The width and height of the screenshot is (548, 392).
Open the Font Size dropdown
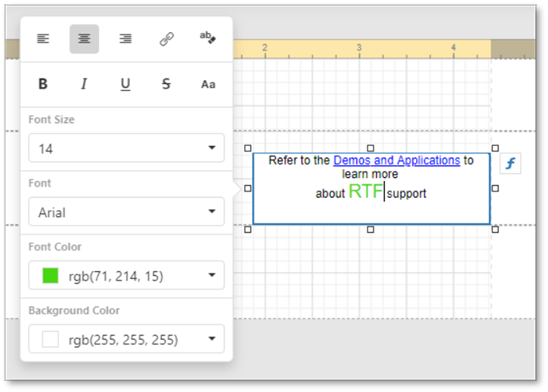126,148
